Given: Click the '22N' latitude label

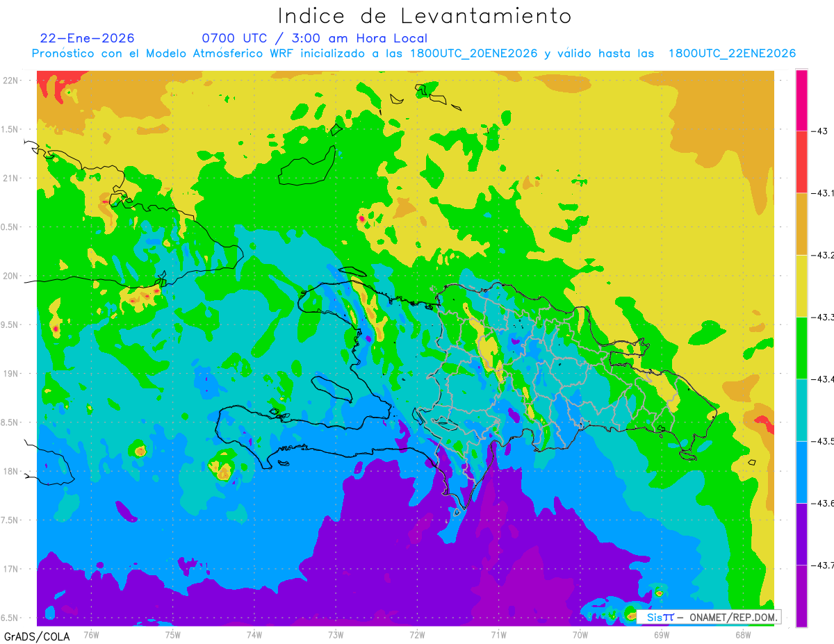Looking at the screenshot, I should [11, 80].
